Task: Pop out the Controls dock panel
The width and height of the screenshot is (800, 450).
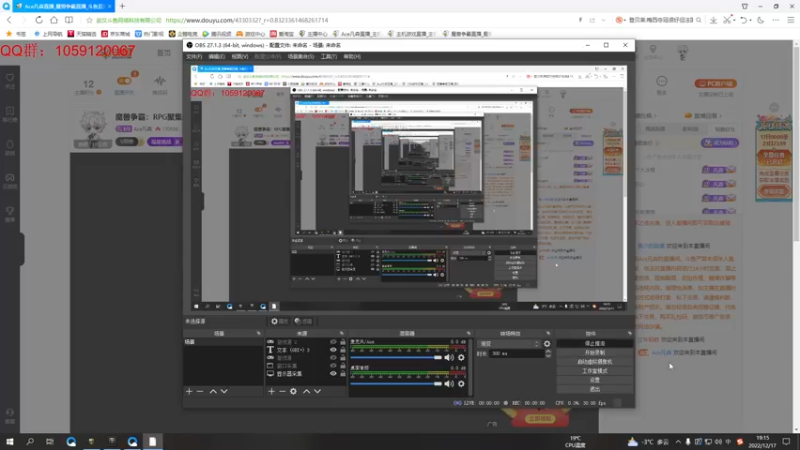Action: pyautogui.click(x=630, y=333)
